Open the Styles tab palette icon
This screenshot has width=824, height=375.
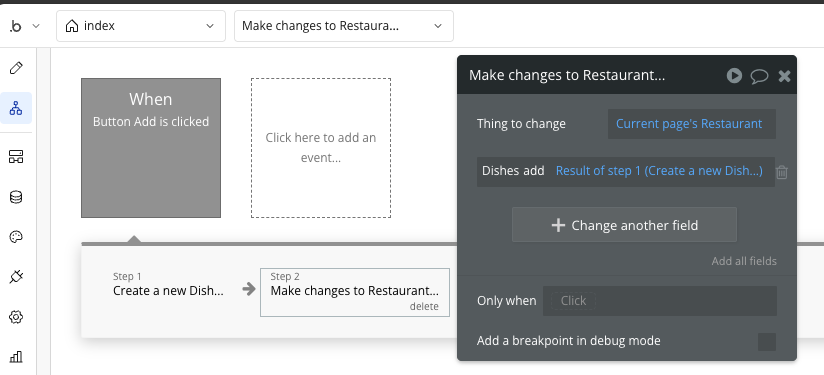[x=16, y=237]
